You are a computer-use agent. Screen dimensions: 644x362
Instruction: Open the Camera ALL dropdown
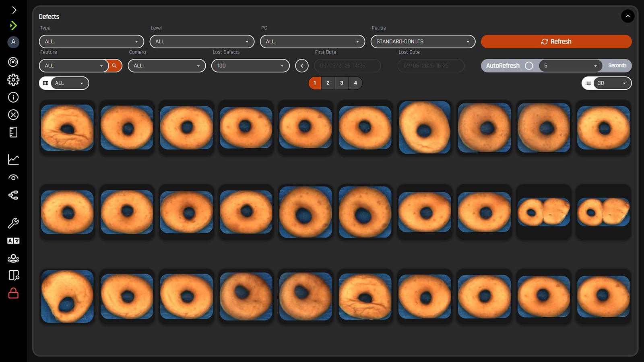point(167,66)
